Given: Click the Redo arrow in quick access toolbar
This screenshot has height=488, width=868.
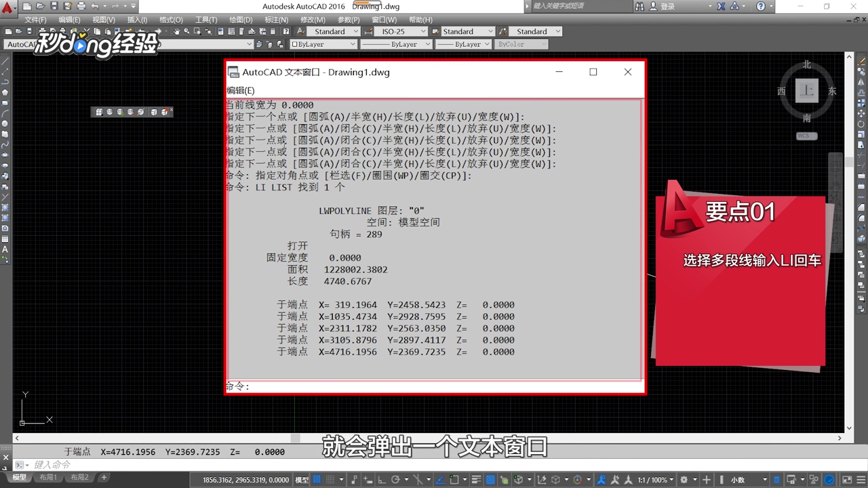Looking at the screenshot, I should (115, 6).
